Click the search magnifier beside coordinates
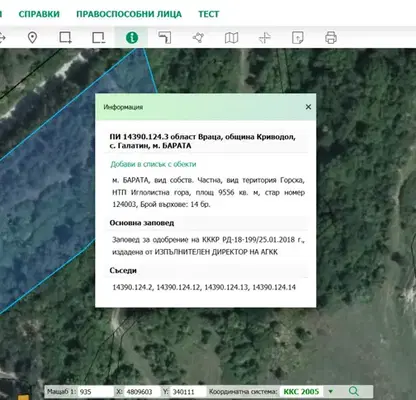416x400 pixels. point(354,391)
